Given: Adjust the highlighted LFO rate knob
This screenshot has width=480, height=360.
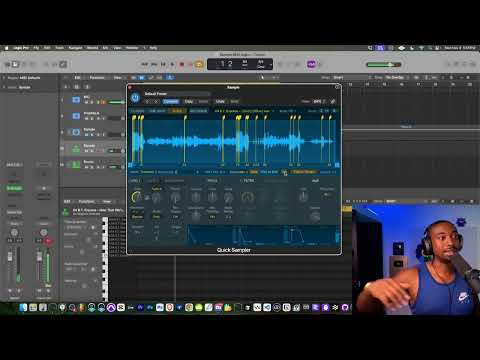Looking at the screenshot, I should click(x=136, y=197).
